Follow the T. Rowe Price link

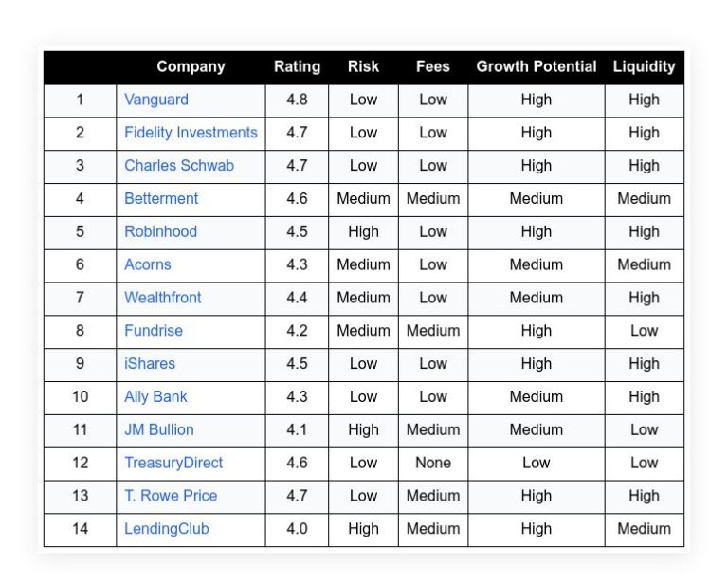pos(171,496)
